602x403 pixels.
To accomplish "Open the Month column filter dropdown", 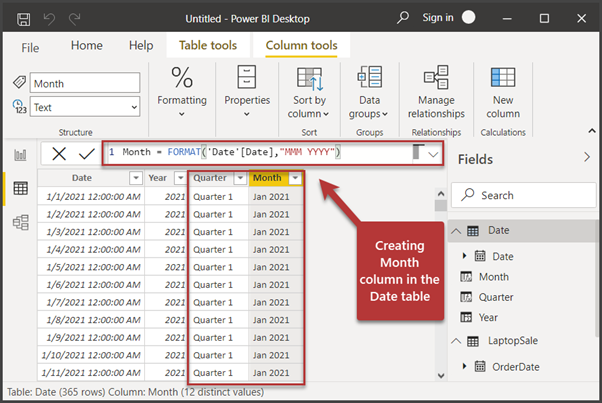I will coord(295,178).
